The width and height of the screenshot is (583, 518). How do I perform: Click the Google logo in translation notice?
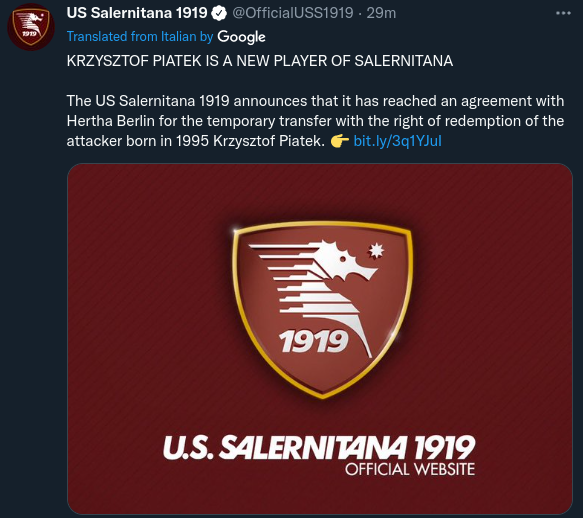[241, 37]
